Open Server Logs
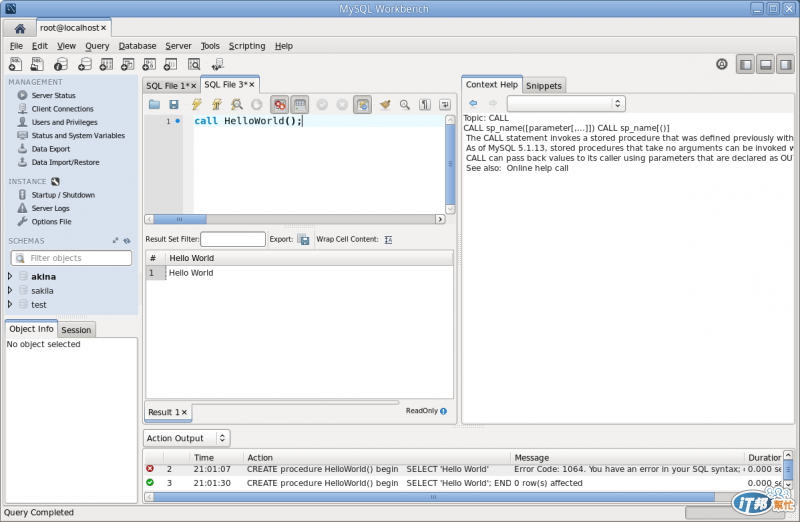This screenshot has height=522, width=800. tap(50, 208)
